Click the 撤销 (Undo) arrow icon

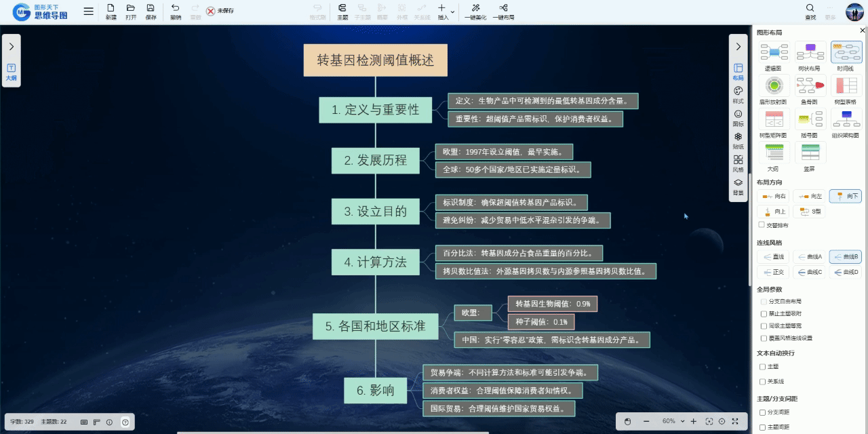point(176,8)
